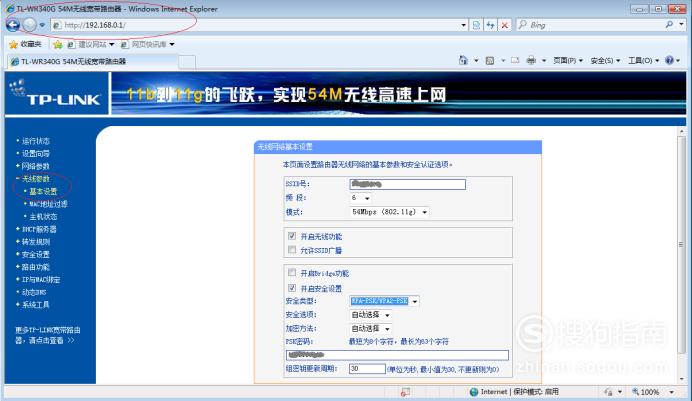Open the search provider dropdown arrow
692x401 pixels.
click(681, 25)
